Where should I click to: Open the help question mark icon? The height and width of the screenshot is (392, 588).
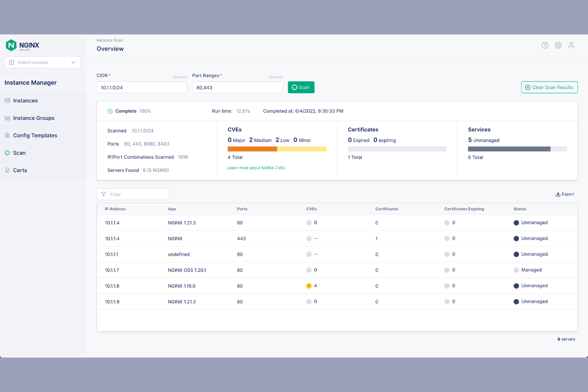[x=545, y=45]
